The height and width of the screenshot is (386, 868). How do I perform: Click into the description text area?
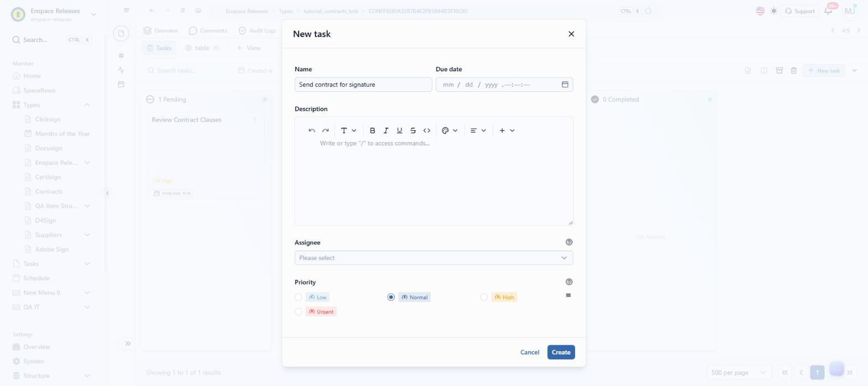click(x=434, y=182)
